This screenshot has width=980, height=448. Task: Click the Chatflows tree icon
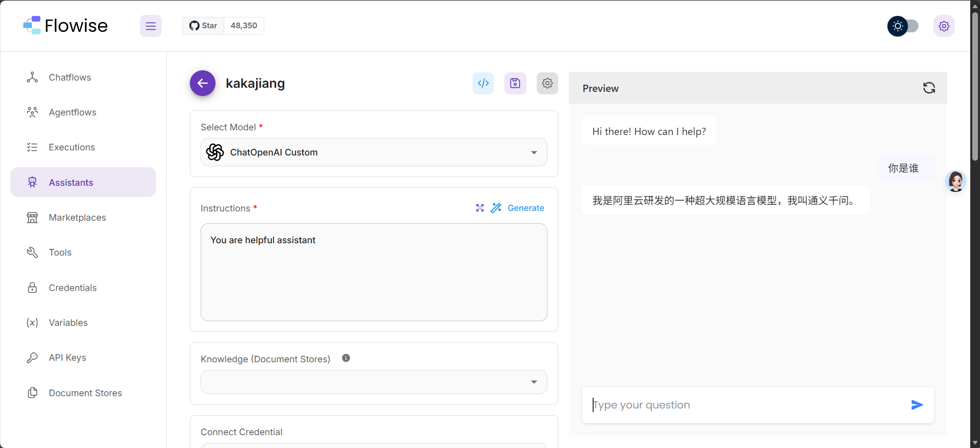click(x=32, y=77)
